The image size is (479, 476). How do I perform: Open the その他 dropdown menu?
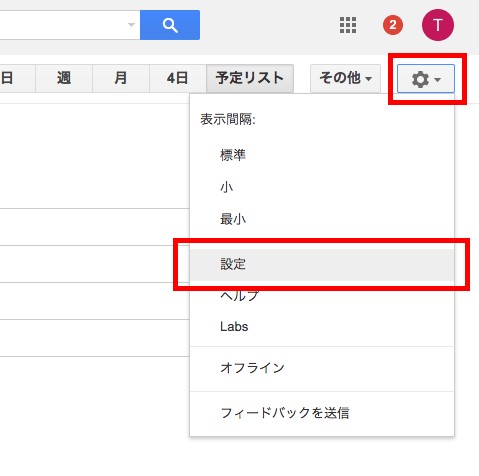(345, 78)
